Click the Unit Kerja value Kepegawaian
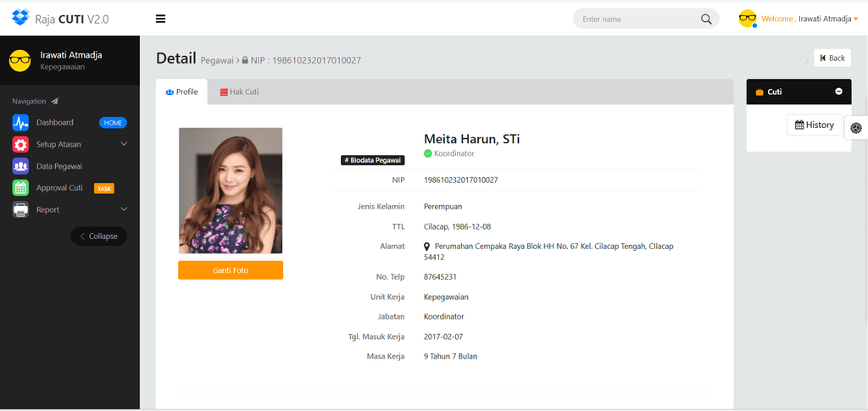868x411 pixels. (x=446, y=297)
